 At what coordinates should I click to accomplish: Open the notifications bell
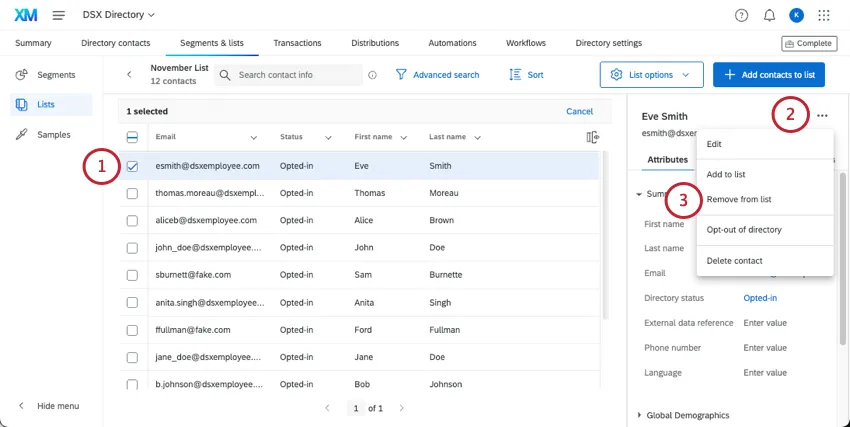pyautogui.click(x=769, y=15)
